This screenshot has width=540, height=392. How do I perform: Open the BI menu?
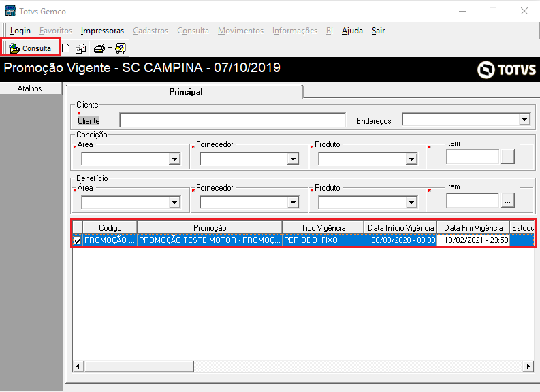329,31
